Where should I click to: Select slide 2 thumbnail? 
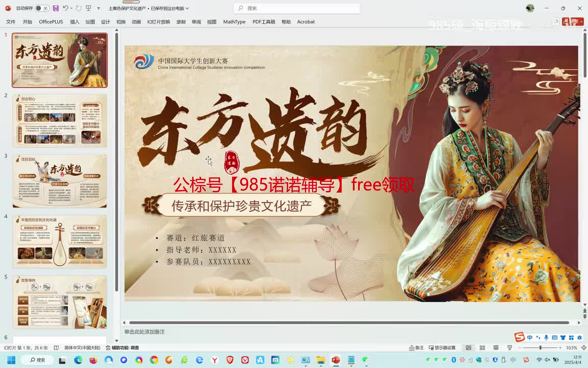[60, 121]
